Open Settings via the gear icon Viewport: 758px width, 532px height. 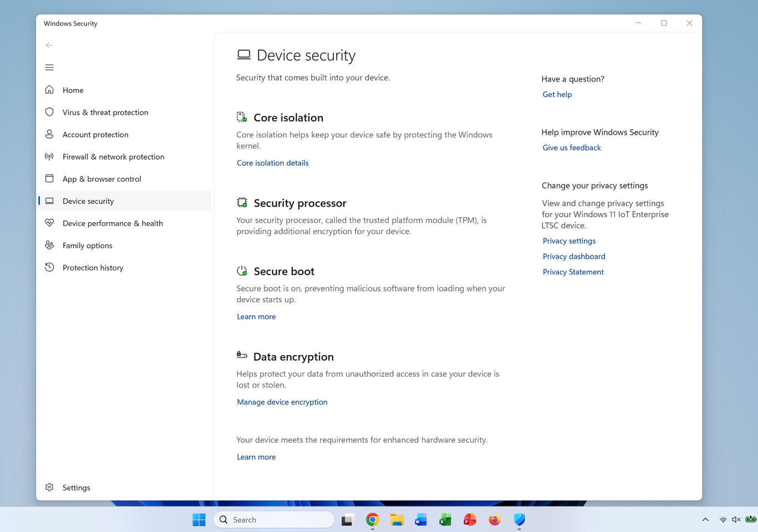click(x=49, y=487)
